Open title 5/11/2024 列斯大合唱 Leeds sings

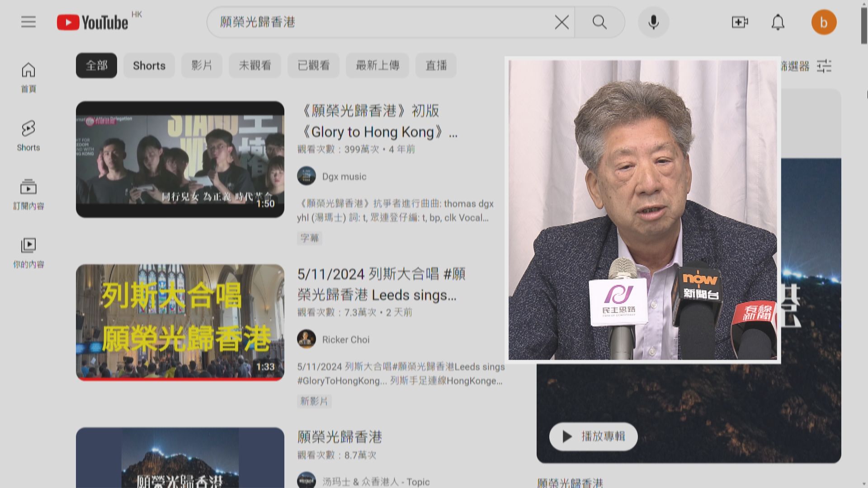coord(381,284)
